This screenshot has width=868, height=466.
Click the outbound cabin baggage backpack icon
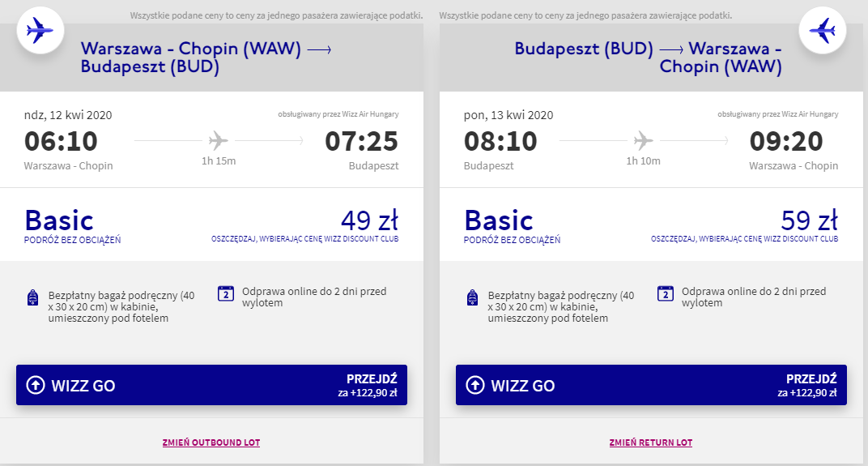32,297
